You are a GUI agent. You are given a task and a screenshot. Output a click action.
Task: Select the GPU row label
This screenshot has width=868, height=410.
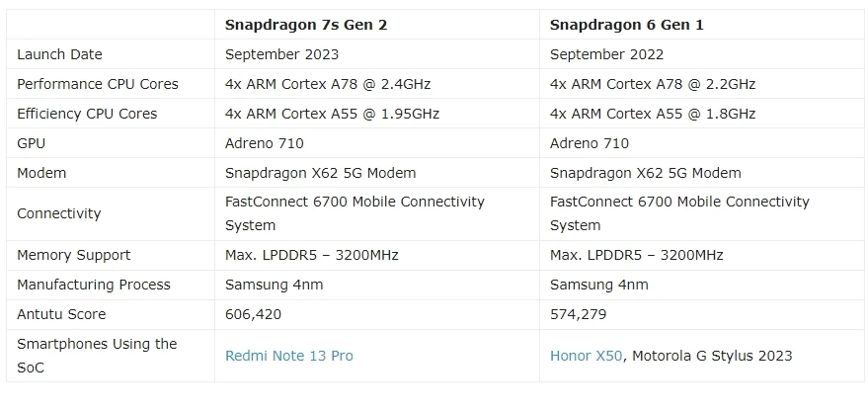[32, 143]
